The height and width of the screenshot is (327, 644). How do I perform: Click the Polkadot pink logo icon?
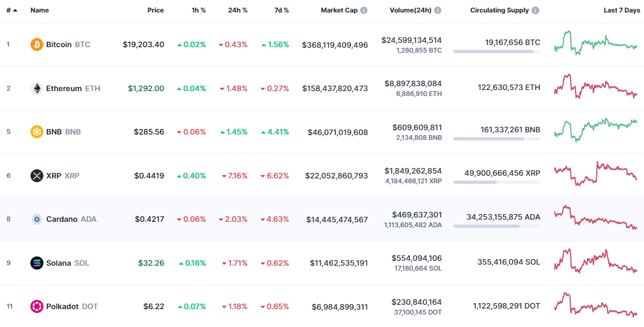(36, 306)
